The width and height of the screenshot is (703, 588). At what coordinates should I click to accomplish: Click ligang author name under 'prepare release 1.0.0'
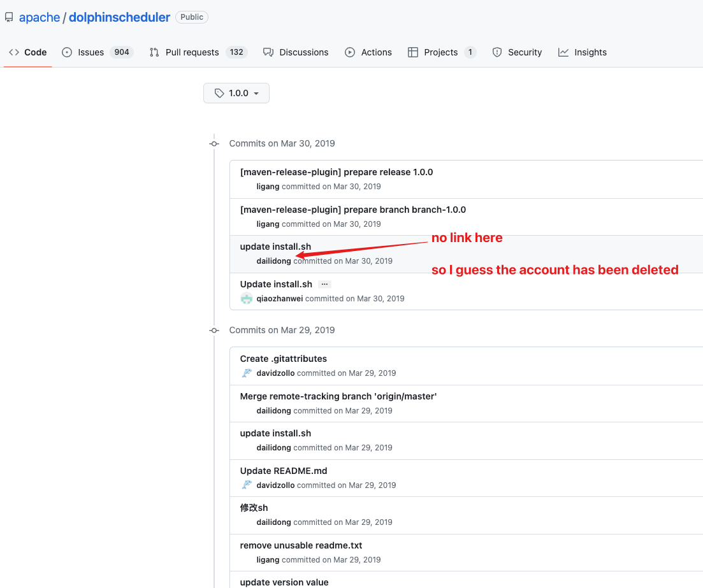268,187
